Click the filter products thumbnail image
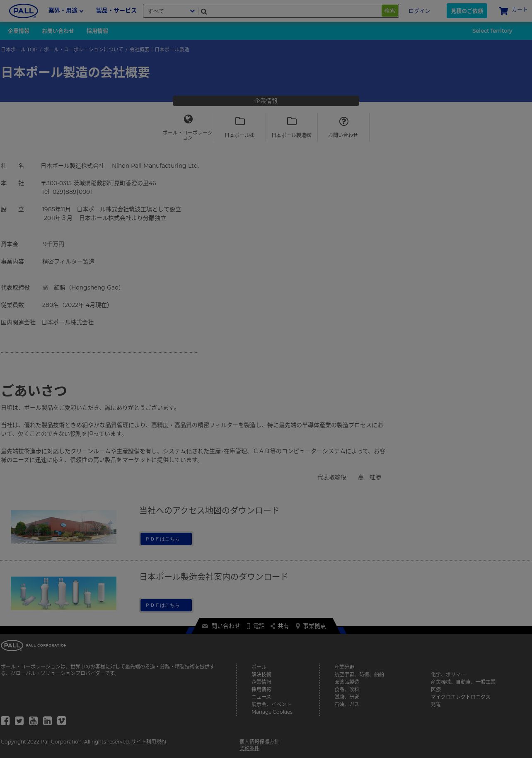Screen dimensions: 532x758 coord(63,593)
